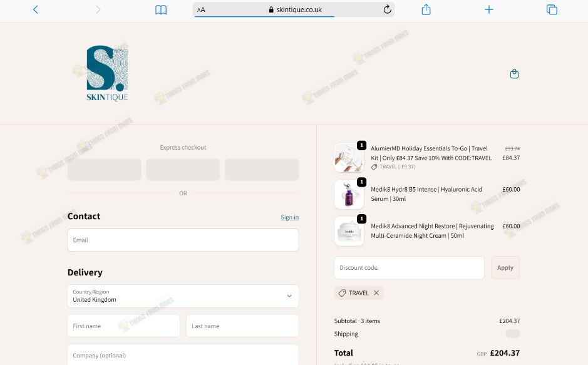Click the Last name field

tap(242, 326)
